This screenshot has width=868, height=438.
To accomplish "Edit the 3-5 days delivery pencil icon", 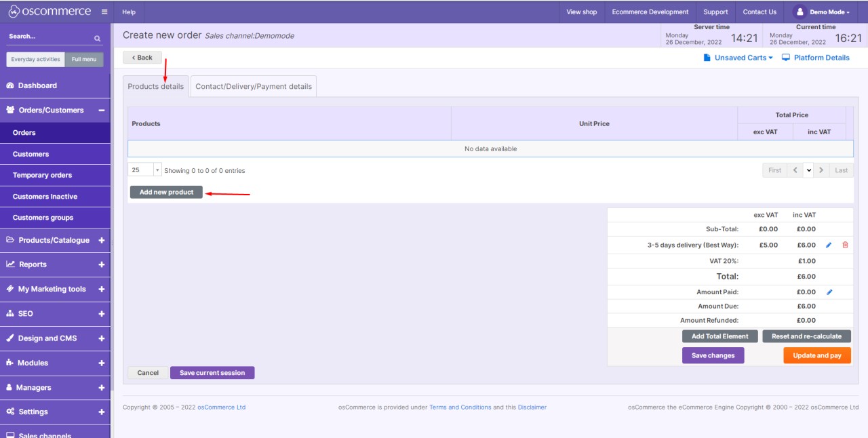I will click(829, 245).
